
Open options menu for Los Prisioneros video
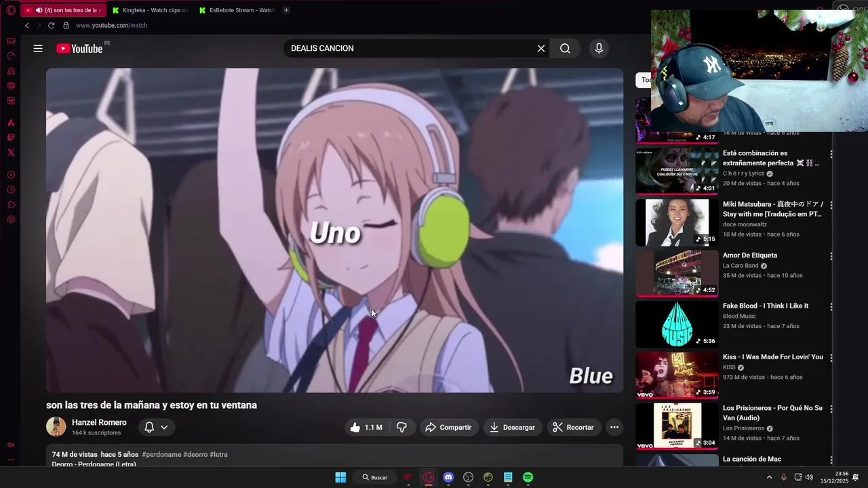(x=831, y=409)
